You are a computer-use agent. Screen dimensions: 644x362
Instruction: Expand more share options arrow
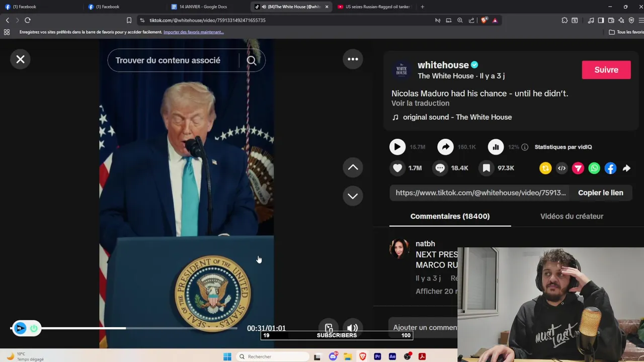coord(626,168)
